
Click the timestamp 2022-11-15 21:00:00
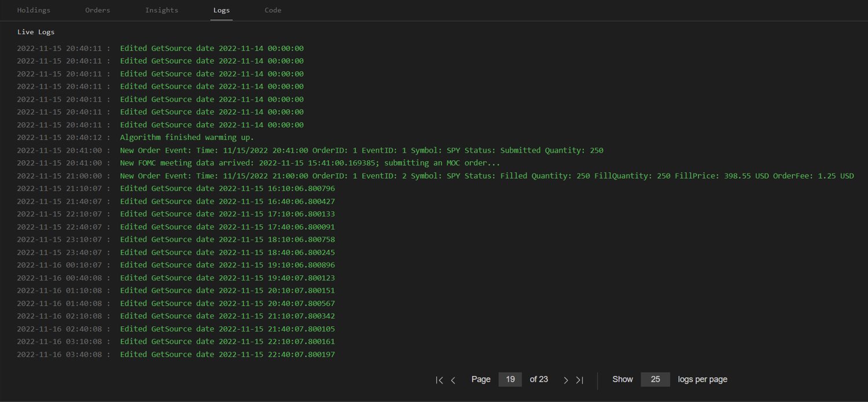[x=59, y=176]
